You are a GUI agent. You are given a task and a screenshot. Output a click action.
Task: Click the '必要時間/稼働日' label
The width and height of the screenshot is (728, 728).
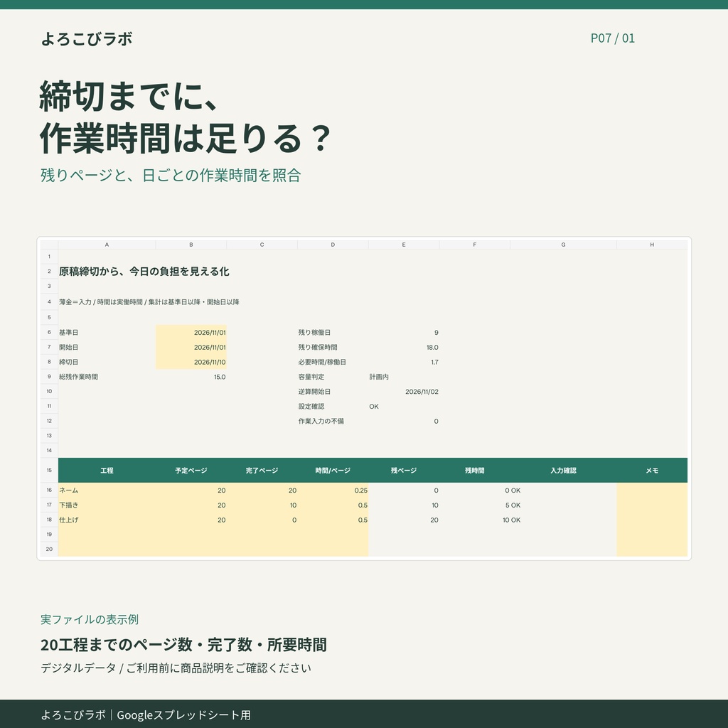[322, 362]
